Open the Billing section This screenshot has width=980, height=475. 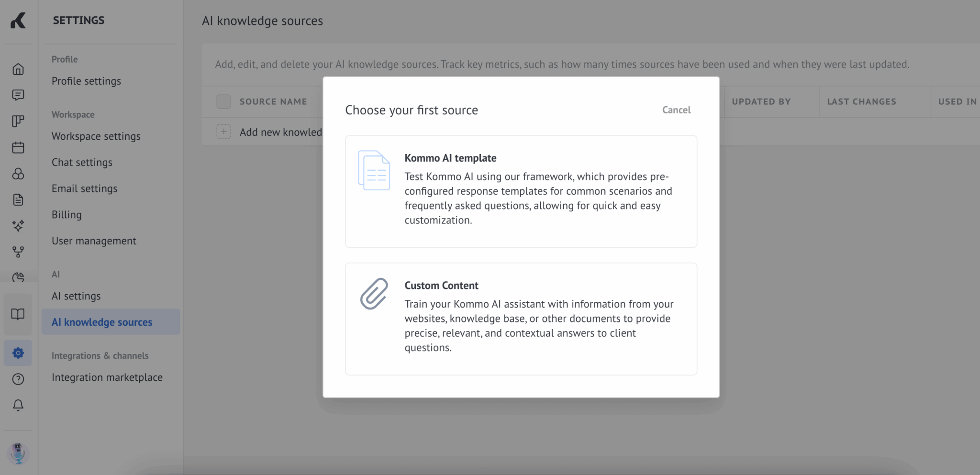tap(67, 215)
